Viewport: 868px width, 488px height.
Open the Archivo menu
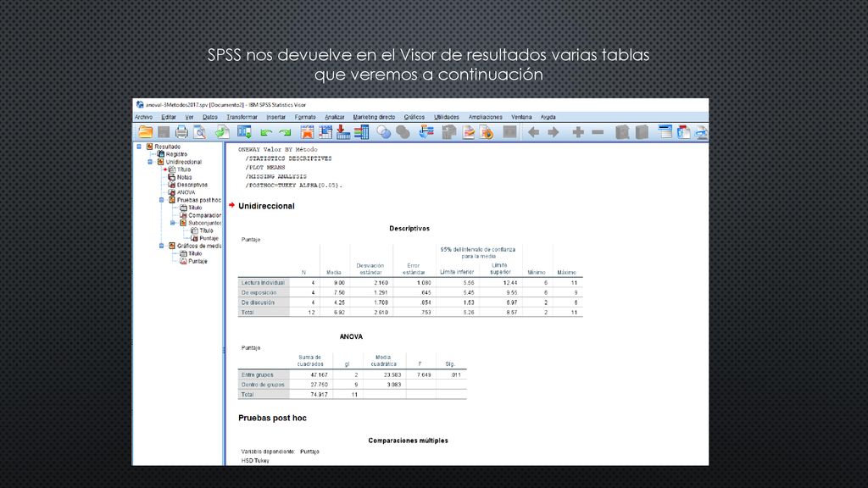143,117
